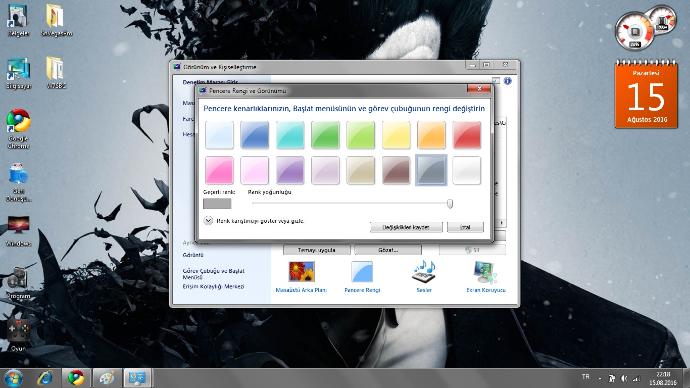Open Görev Çubuğu ve Başlat Menüsü link
The image size is (690, 388).
pyautogui.click(x=213, y=274)
